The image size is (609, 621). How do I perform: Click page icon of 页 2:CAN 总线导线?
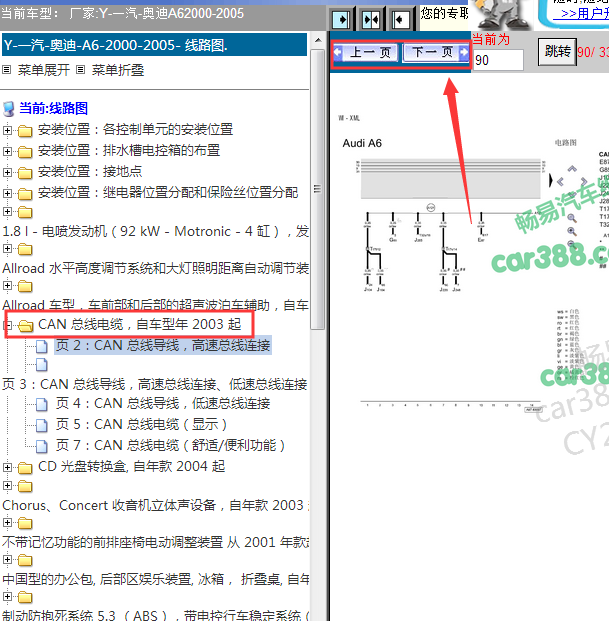tap(42, 346)
